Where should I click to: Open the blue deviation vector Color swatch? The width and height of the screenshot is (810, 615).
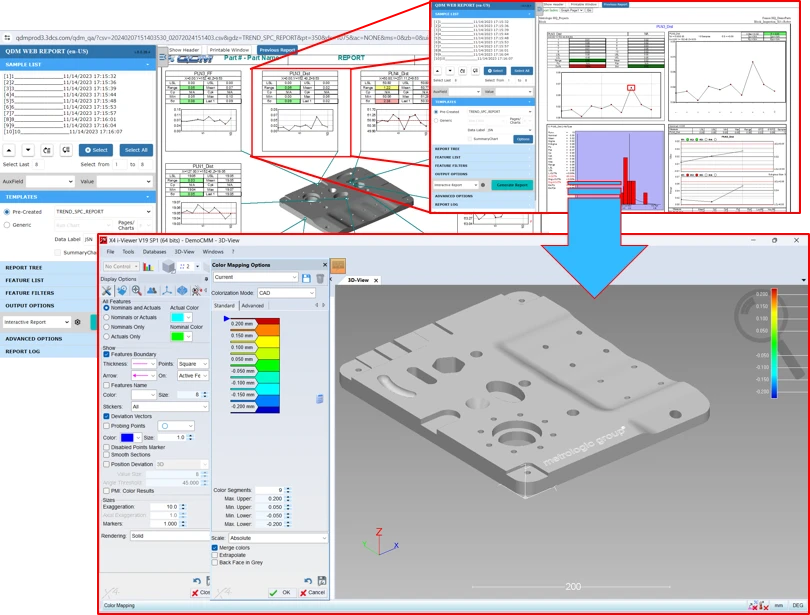point(131,437)
